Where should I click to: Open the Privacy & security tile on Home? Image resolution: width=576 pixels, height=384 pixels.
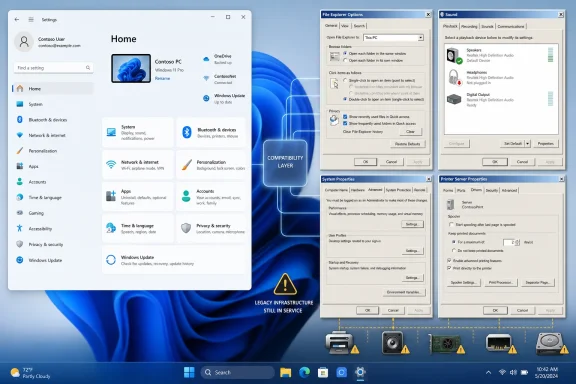pos(212,228)
